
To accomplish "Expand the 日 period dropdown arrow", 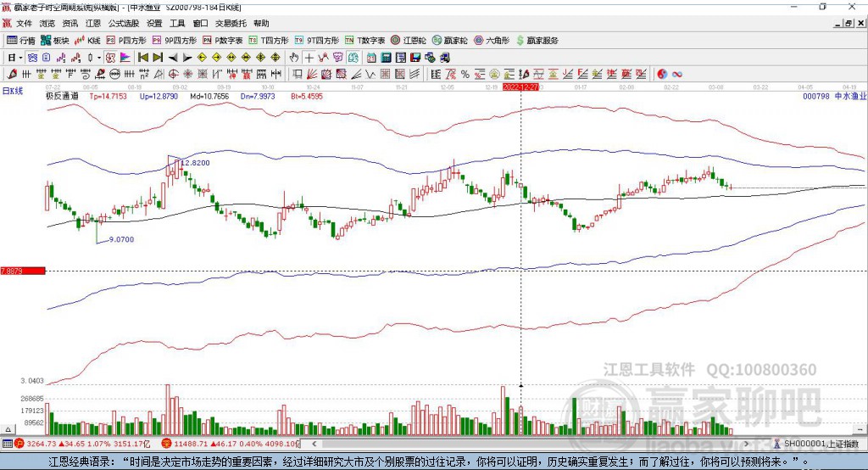I will pos(20,58).
